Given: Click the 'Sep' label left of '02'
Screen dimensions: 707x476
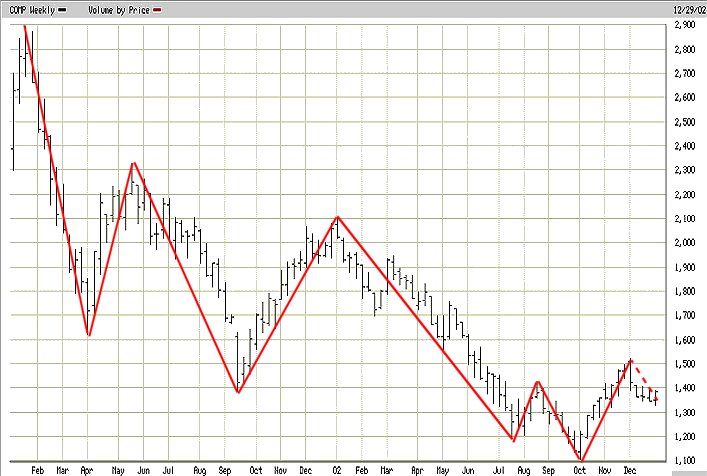Looking at the screenshot, I should click(224, 470).
